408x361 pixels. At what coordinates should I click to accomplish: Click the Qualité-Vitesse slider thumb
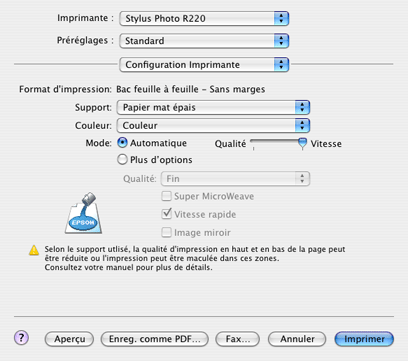pos(302,144)
